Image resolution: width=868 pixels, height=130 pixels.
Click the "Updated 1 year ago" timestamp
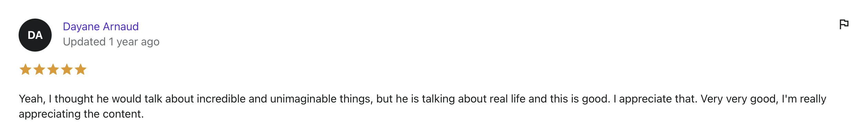111,42
